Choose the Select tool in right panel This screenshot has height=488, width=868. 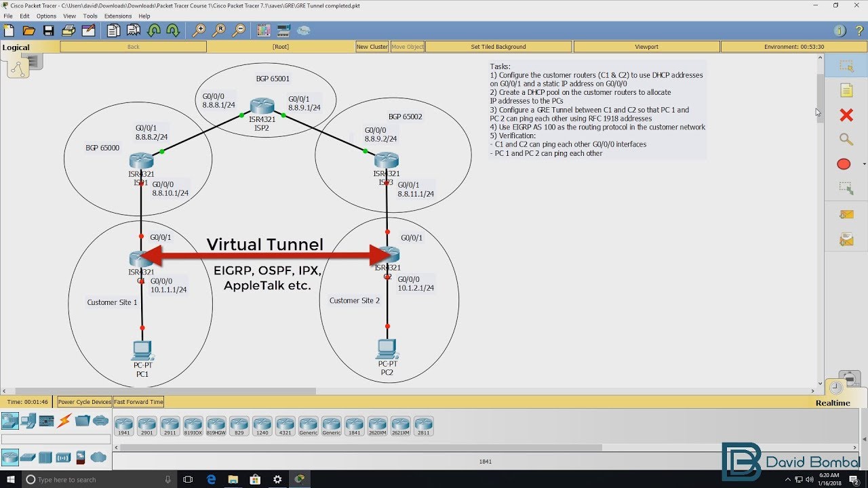[x=846, y=66]
